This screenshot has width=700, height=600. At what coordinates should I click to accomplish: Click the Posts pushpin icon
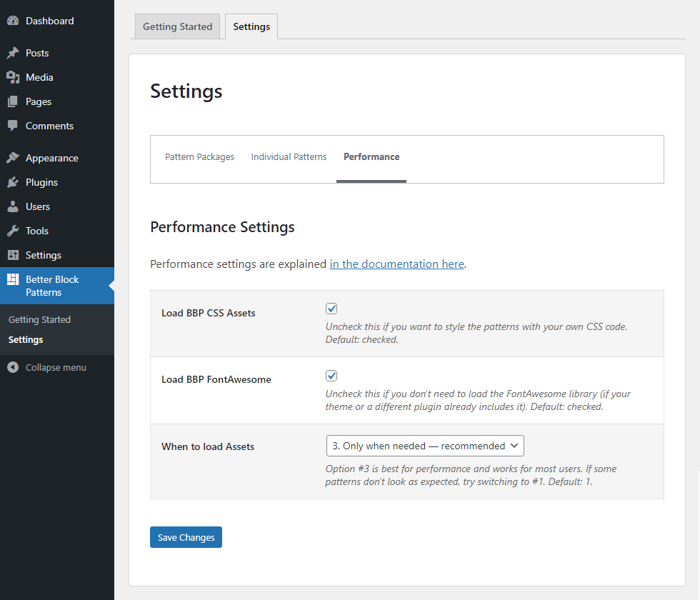click(x=13, y=53)
